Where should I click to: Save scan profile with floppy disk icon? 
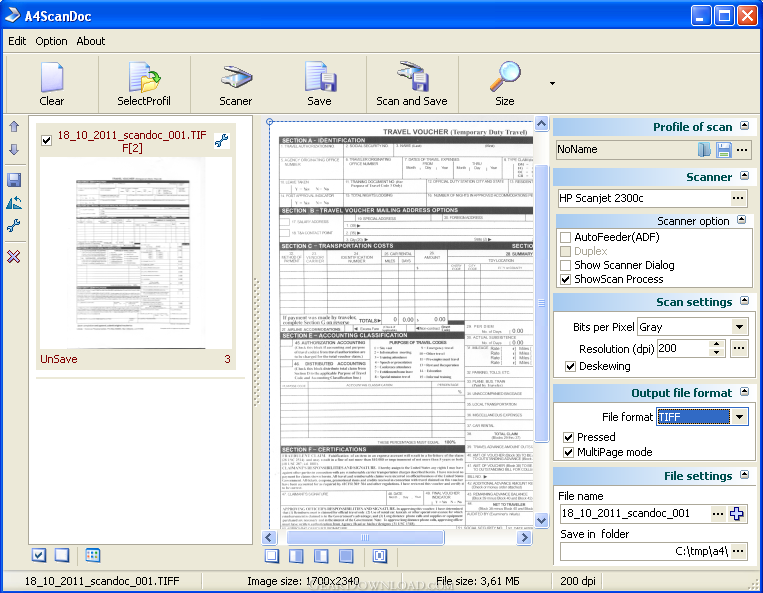click(x=723, y=149)
